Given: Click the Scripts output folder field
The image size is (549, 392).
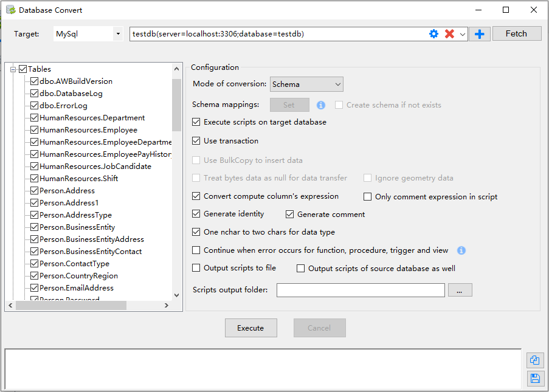Looking at the screenshot, I should tap(361, 290).
